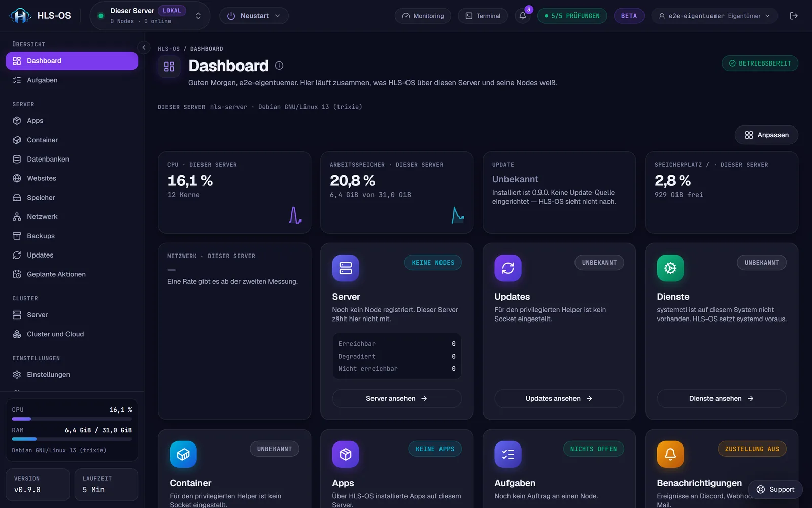Open Apps in the sidebar
Image resolution: width=812 pixels, height=508 pixels.
click(72, 121)
